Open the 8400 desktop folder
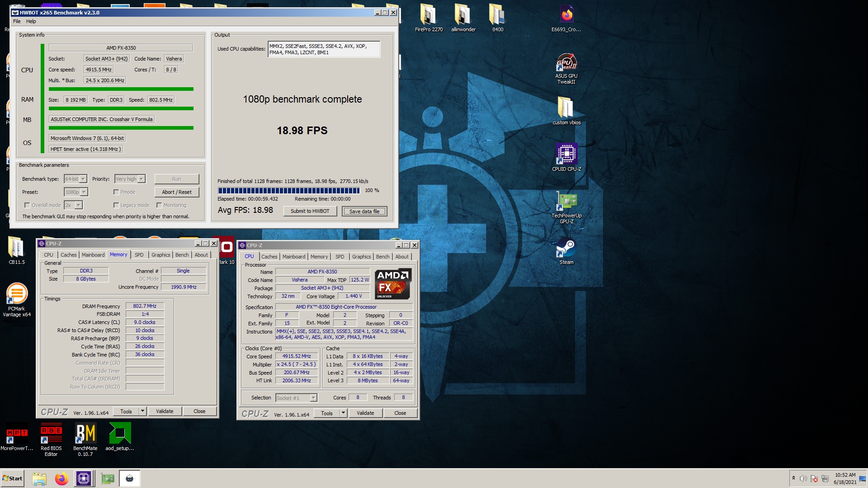868x488 pixels. click(x=497, y=18)
